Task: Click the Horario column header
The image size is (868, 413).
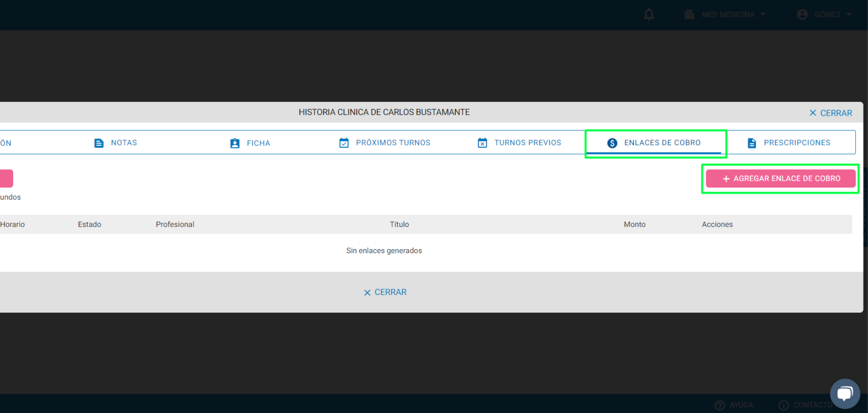Action: click(x=12, y=224)
